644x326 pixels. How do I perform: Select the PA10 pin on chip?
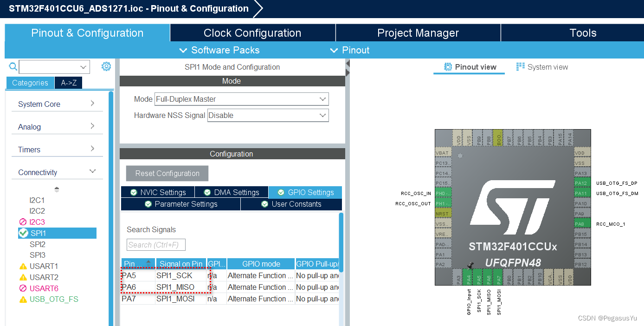582,203
